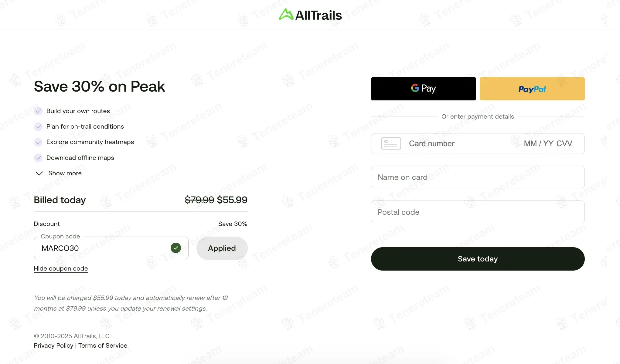The width and height of the screenshot is (620, 364).
Task: Click the AllTrails logo in header
Action: click(310, 15)
